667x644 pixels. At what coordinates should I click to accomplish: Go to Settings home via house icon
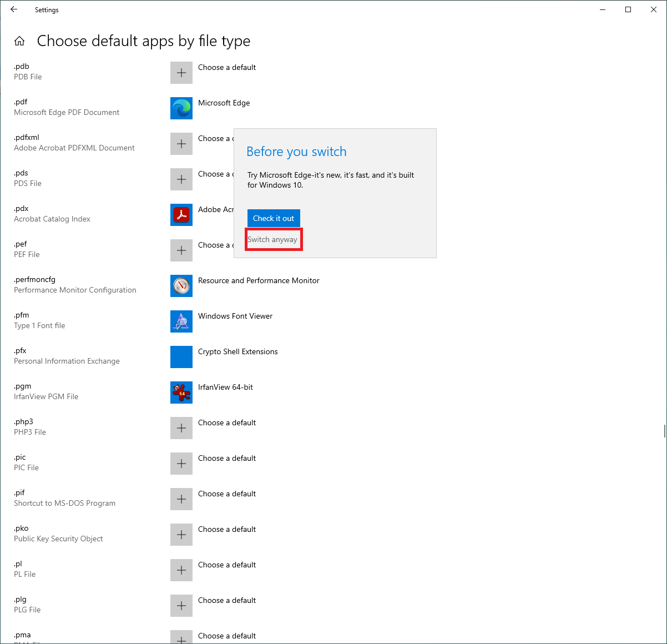[x=19, y=41]
